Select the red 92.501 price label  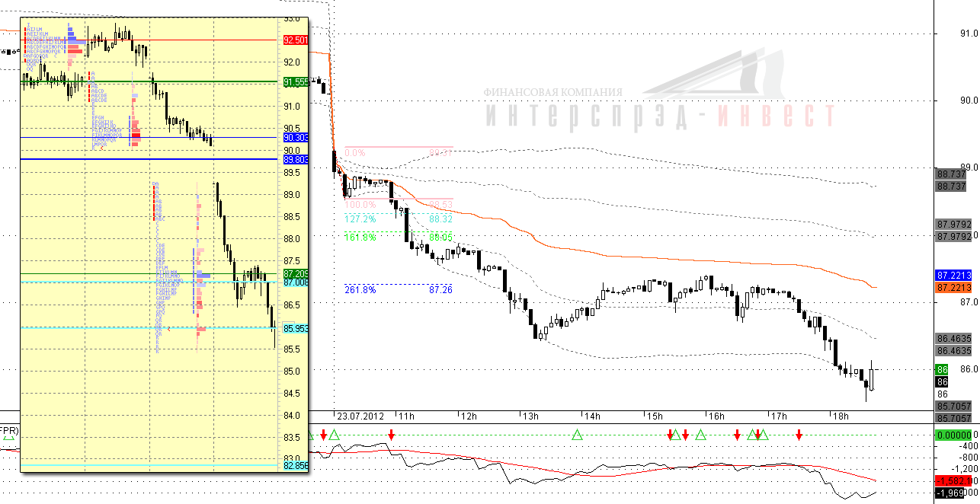click(x=295, y=40)
